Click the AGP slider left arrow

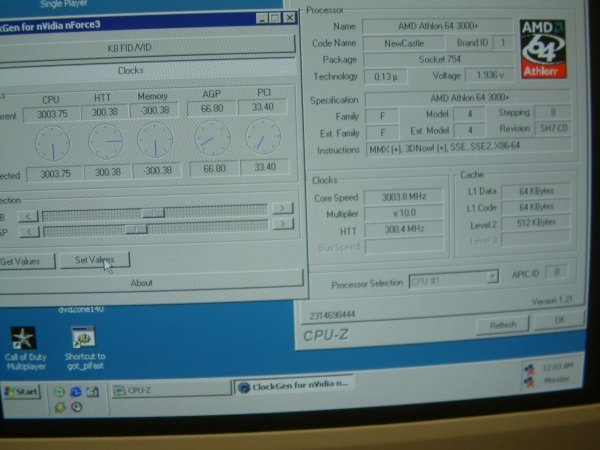29,232
